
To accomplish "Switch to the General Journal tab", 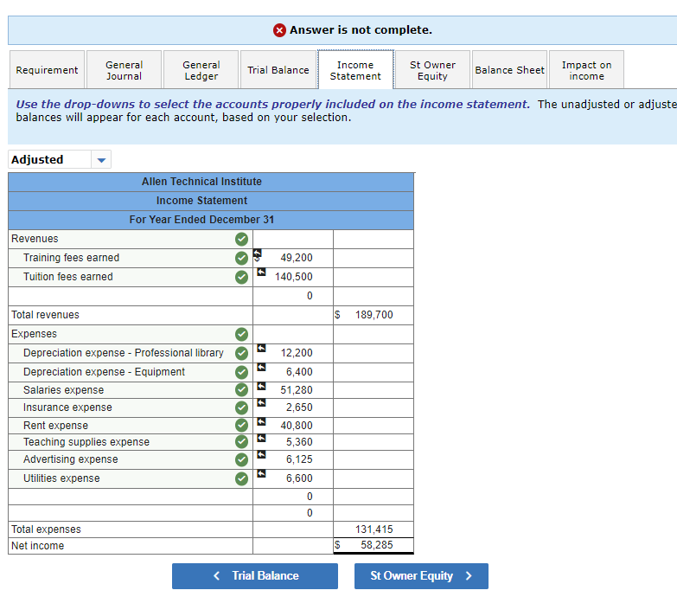I will coord(124,70).
